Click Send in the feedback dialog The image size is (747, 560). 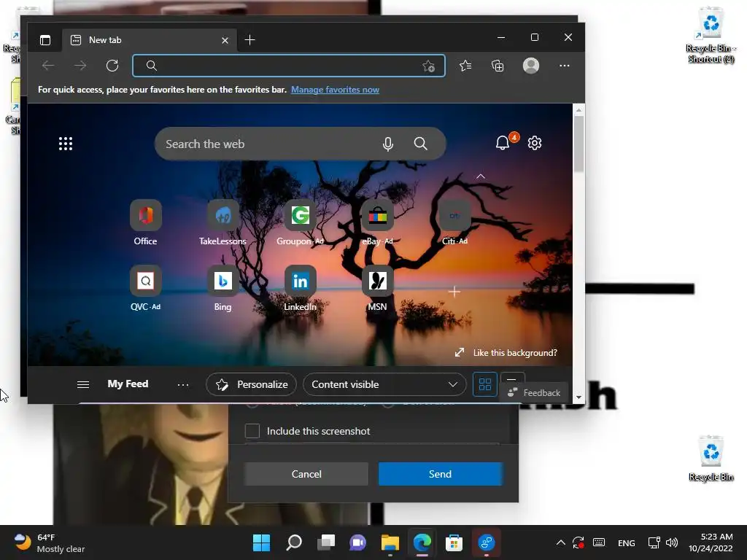click(x=440, y=474)
